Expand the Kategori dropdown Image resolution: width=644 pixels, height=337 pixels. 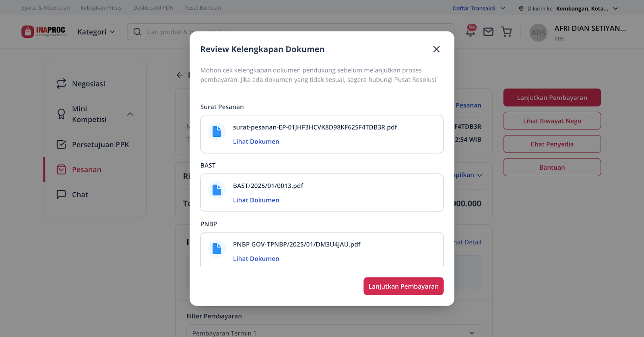click(96, 32)
